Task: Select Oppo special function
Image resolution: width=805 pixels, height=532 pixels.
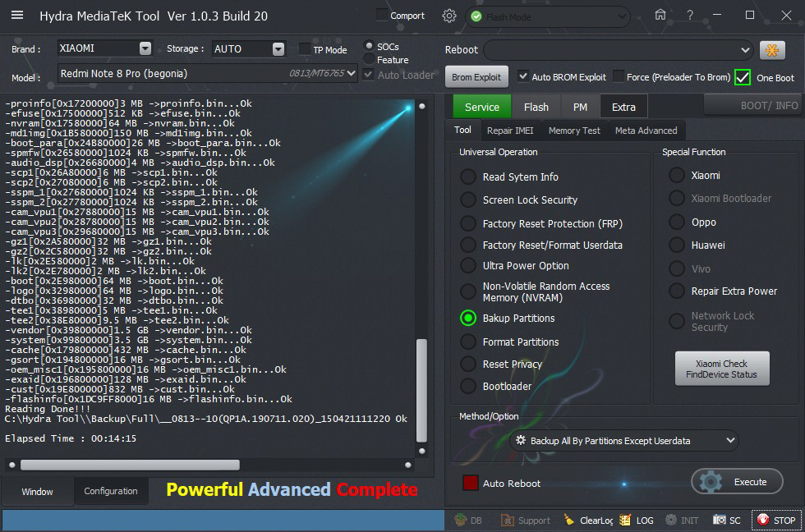Action: (x=677, y=222)
